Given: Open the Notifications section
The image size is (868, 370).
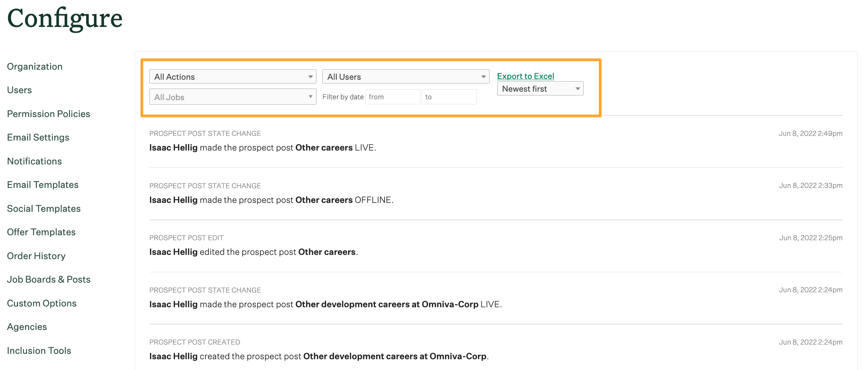Looking at the screenshot, I should pyautogui.click(x=34, y=161).
